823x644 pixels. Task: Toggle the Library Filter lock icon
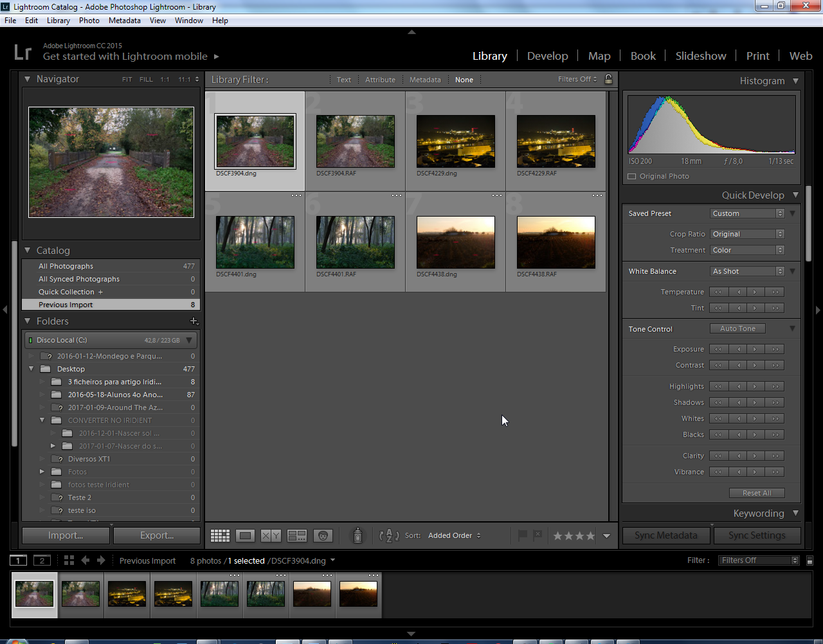pos(608,79)
